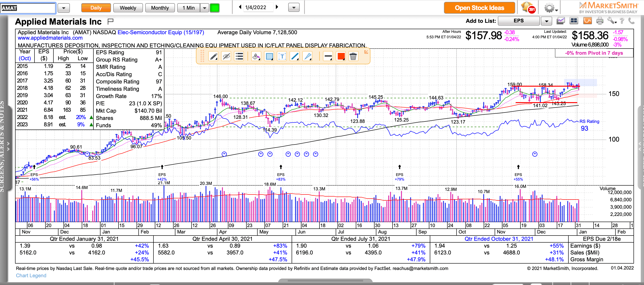Screen dimensions: 644x285
Task: Add stock to EPS list button
Action: click(518, 21)
